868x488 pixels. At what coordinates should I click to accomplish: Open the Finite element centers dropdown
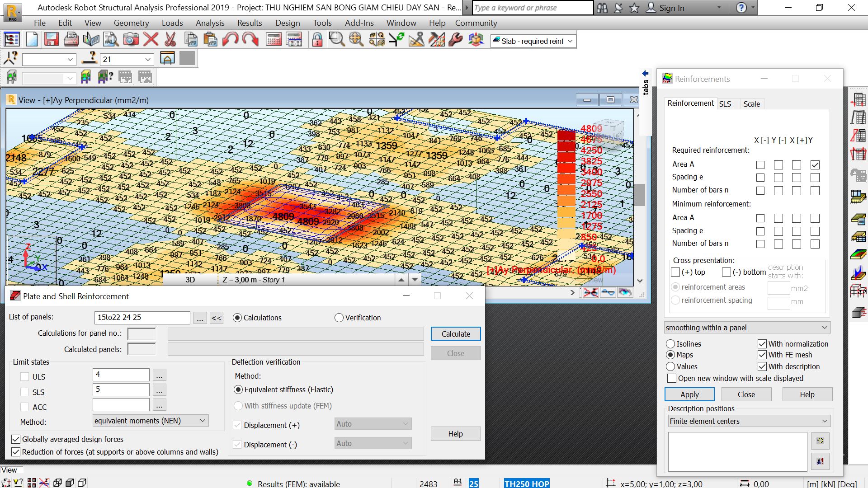[749, 421]
